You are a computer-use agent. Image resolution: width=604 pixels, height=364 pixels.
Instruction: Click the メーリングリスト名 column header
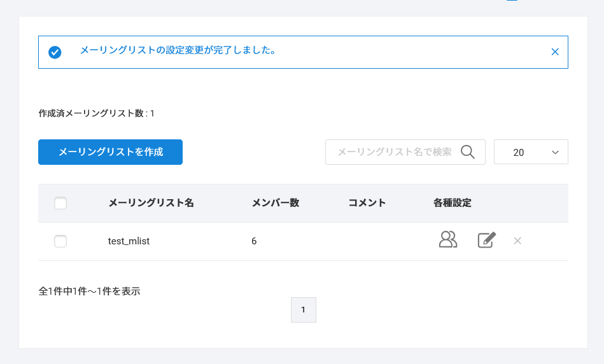[151, 203]
